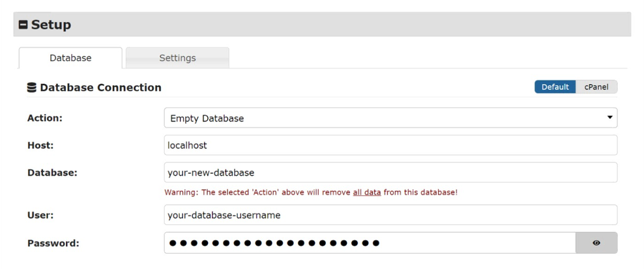This screenshot has height=272, width=644.
Task: Click the User input field
Action: 390,215
